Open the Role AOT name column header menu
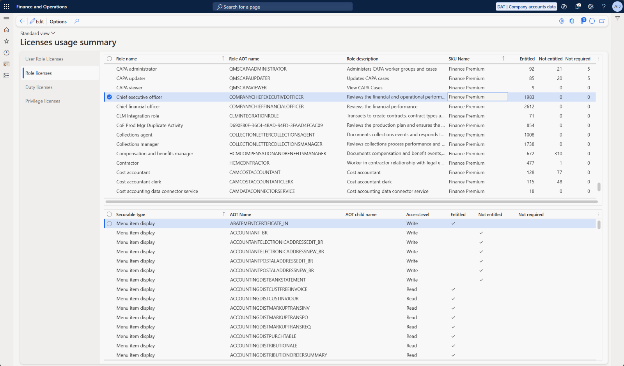The height and width of the screenshot is (366, 624). [244, 58]
